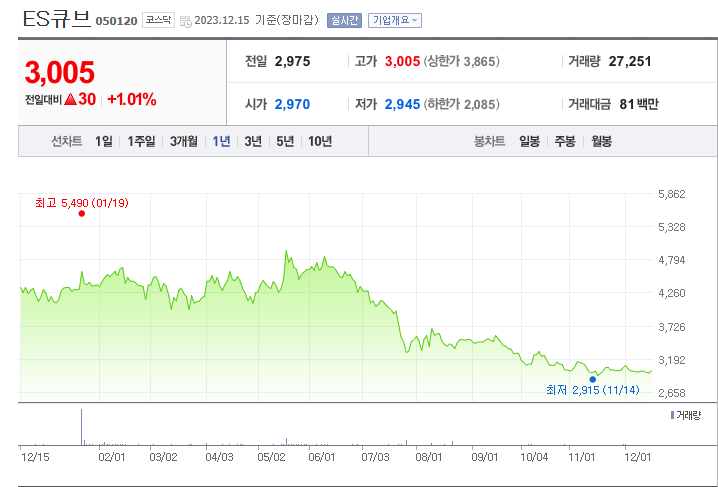Screen dimensions: 718x487
Task: Click the 최저 2,915 (11/14) label
Action: [593, 390]
